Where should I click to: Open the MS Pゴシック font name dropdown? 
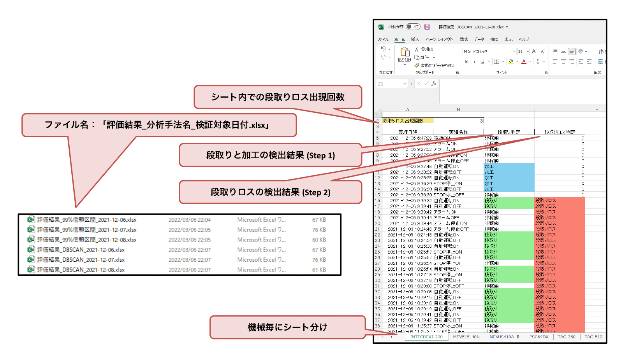[x=514, y=51]
